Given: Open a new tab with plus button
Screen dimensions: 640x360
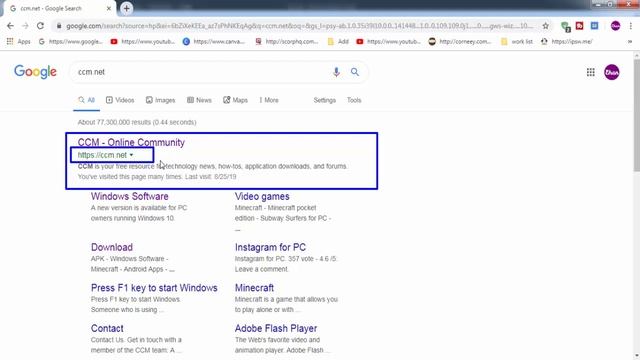Looking at the screenshot, I should 127,8.
